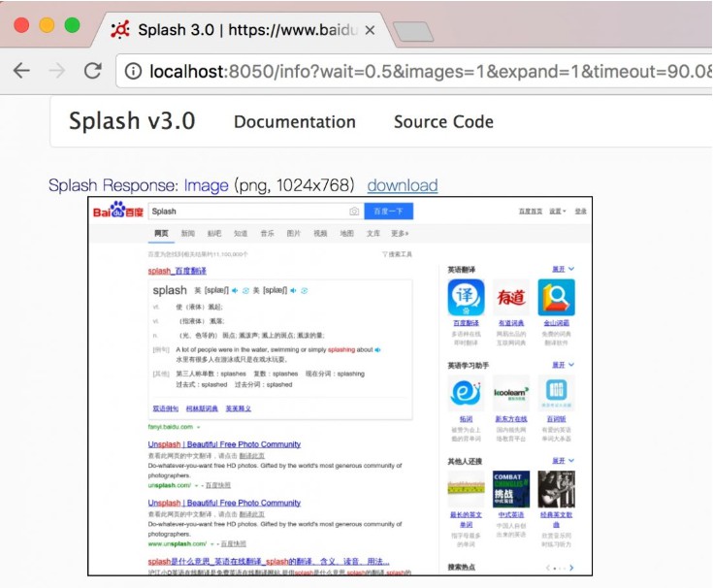The image size is (713, 588).
Task: Click the 最长的英文单词 ruler thumbnail
Action: pyautogui.click(x=466, y=489)
